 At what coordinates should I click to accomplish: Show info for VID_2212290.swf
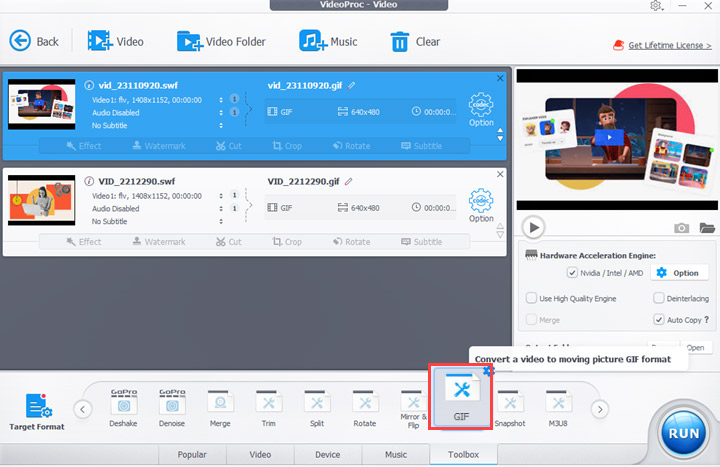point(89,181)
